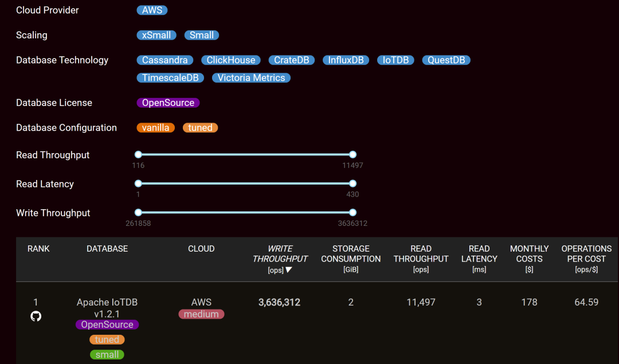Image resolution: width=619 pixels, height=364 pixels.
Task: Toggle the ClickHouse technology chip
Action: click(231, 60)
